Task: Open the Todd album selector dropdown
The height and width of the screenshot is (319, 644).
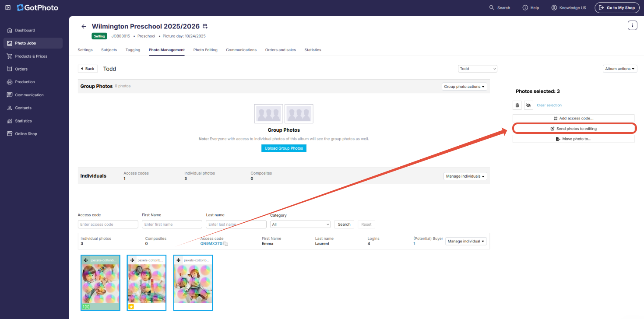Action: coord(478,69)
